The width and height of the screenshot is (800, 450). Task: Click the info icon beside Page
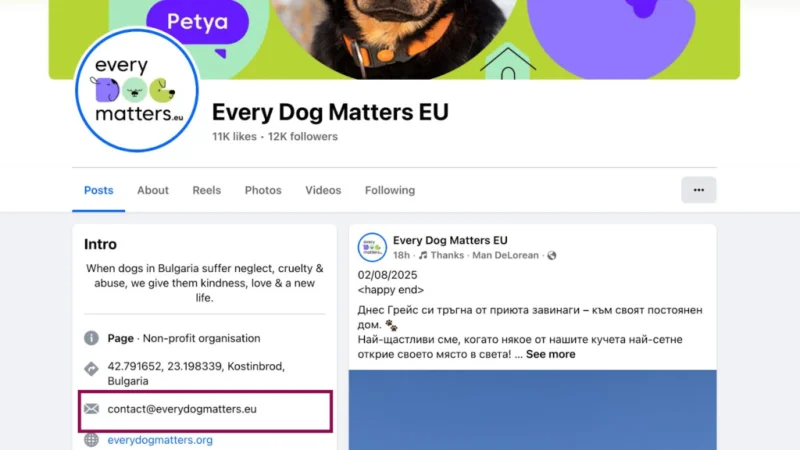click(91, 338)
